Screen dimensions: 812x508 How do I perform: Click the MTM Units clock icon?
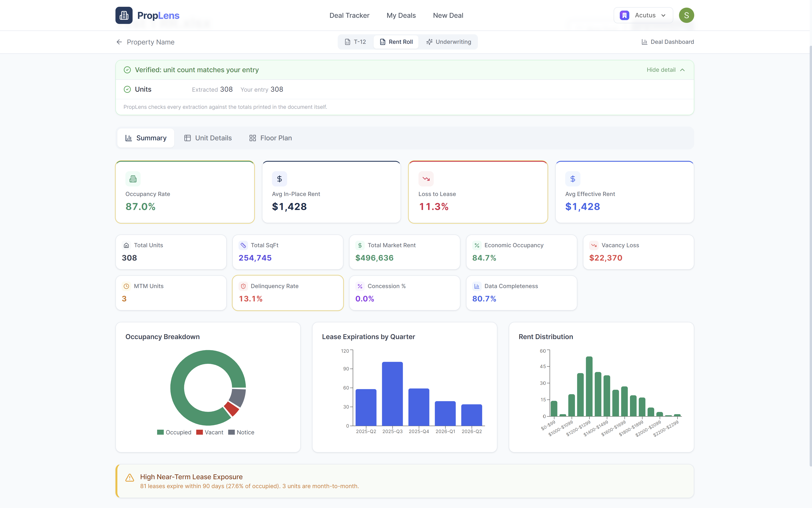click(126, 286)
